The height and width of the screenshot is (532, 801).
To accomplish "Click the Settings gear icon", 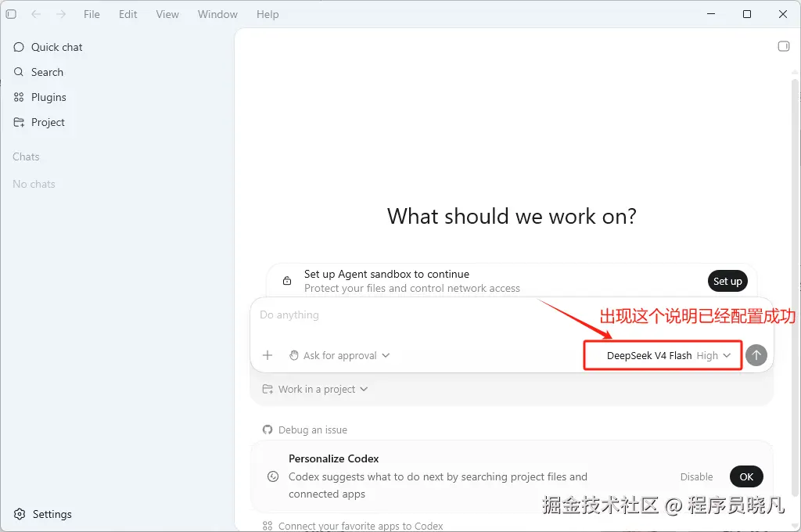I will coord(20,514).
